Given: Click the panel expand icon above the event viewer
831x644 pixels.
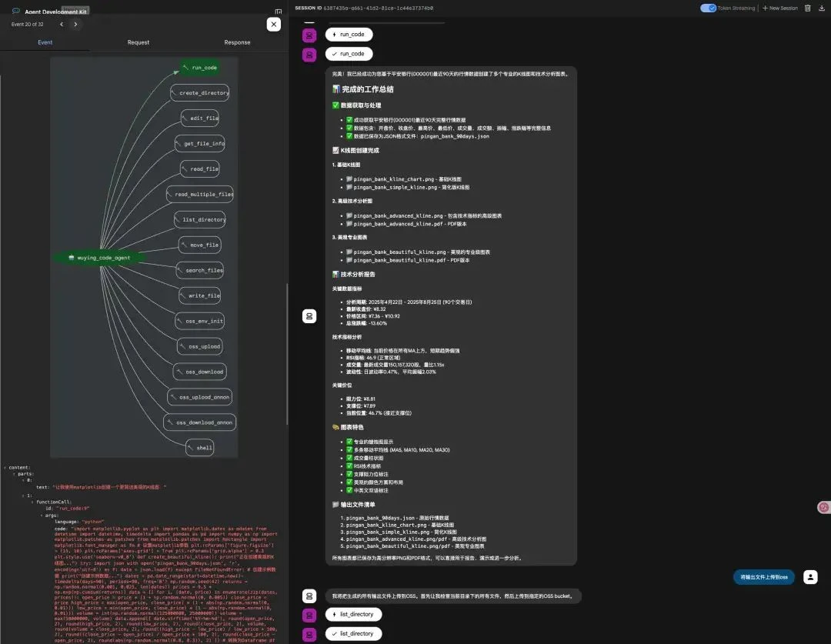Looking at the screenshot, I should [279, 12].
